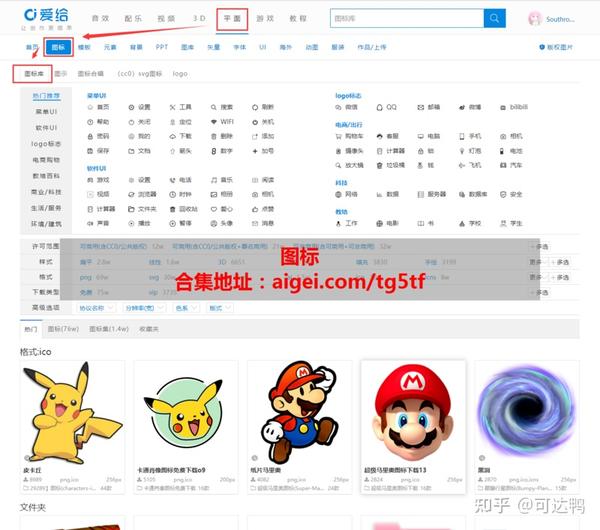
Task: Switch to the 收藏夹 tab
Action: coord(149,329)
